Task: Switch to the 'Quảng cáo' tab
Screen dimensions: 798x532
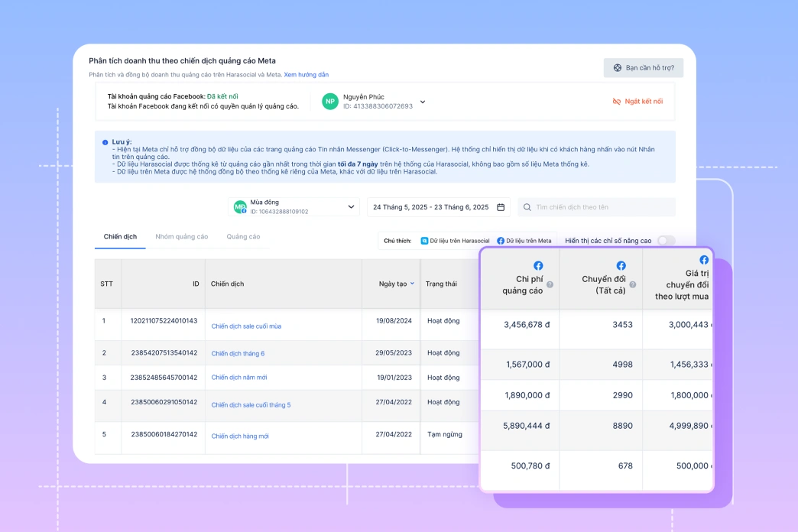Action: 243,237
